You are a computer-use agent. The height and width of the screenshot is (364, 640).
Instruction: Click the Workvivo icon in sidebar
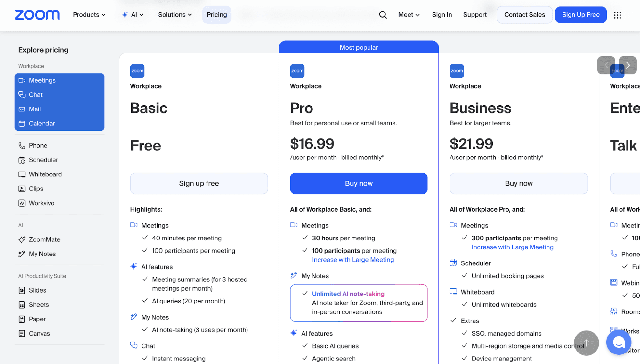(22, 203)
